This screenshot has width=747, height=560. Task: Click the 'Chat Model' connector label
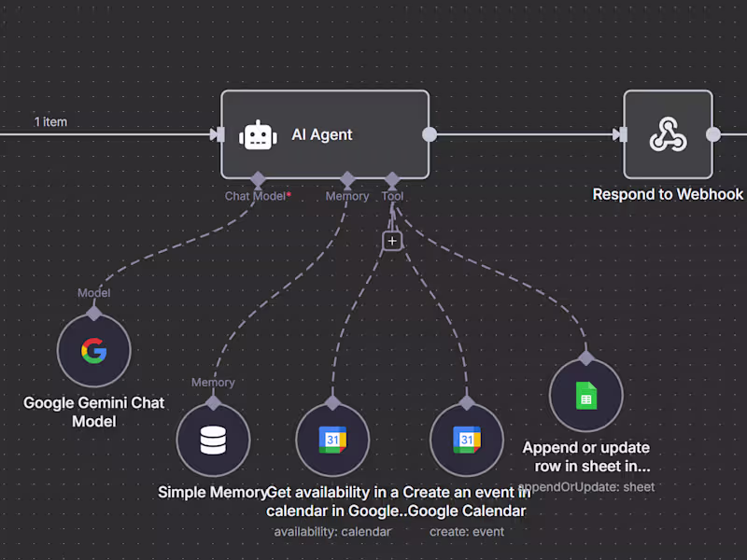(255, 196)
